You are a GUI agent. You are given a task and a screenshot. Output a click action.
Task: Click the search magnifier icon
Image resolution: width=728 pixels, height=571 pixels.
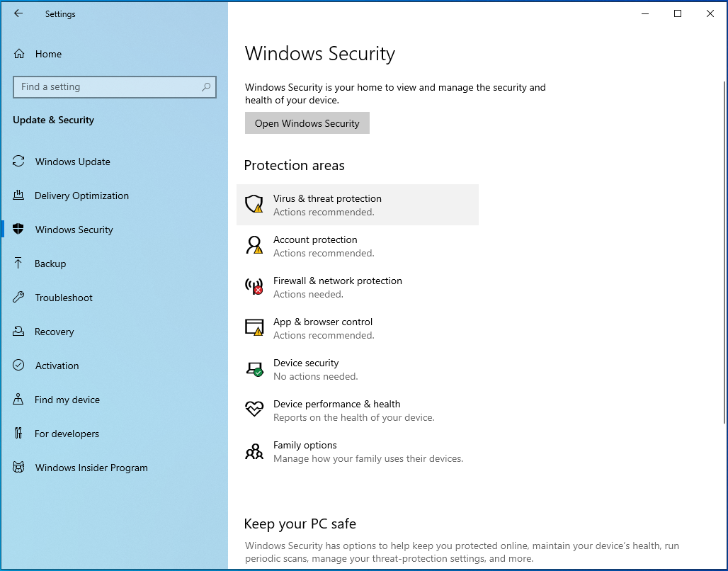(x=206, y=87)
